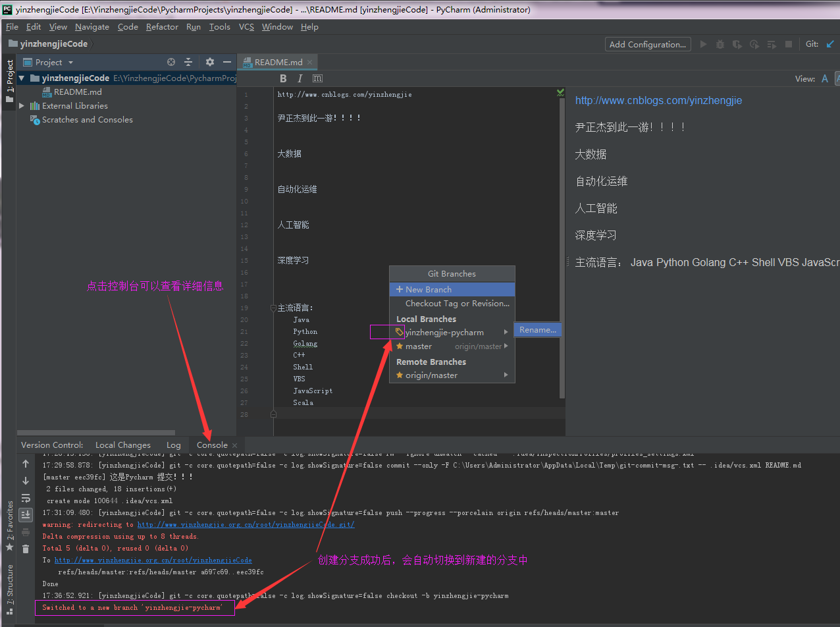Collapse the fold marker at line 19
Screen dimensions: 840x627
(x=273, y=308)
